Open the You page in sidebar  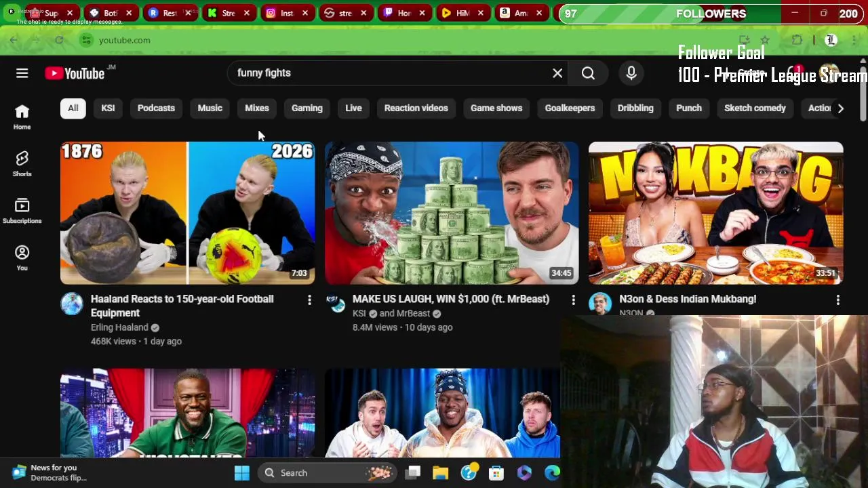point(22,258)
